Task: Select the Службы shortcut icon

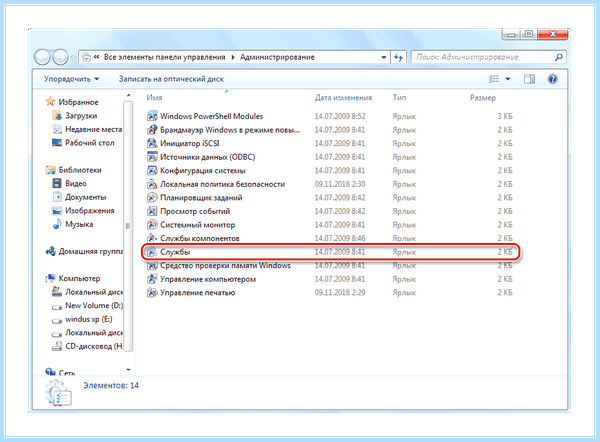Action: [x=152, y=252]
